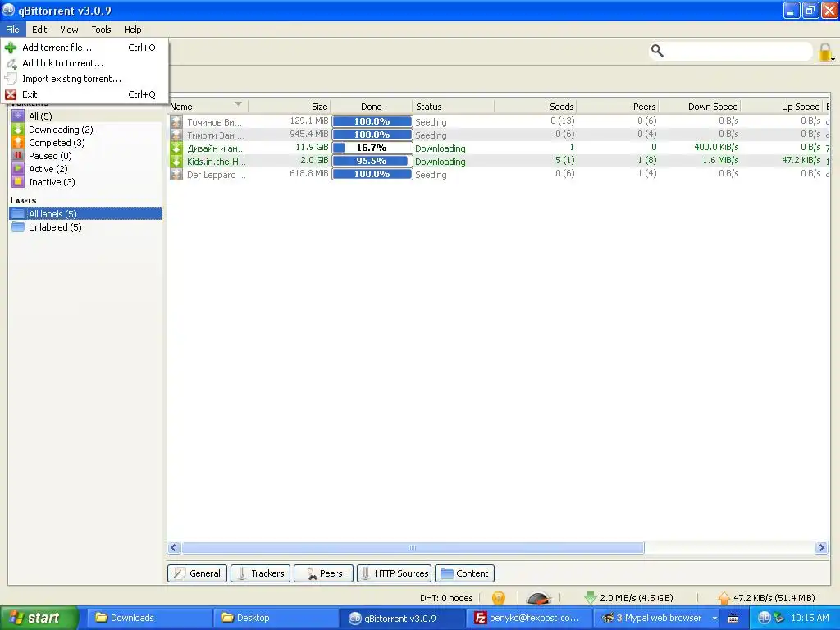
Task: Select the Точинов Ви... torrent row
Action: pos(499,121)
